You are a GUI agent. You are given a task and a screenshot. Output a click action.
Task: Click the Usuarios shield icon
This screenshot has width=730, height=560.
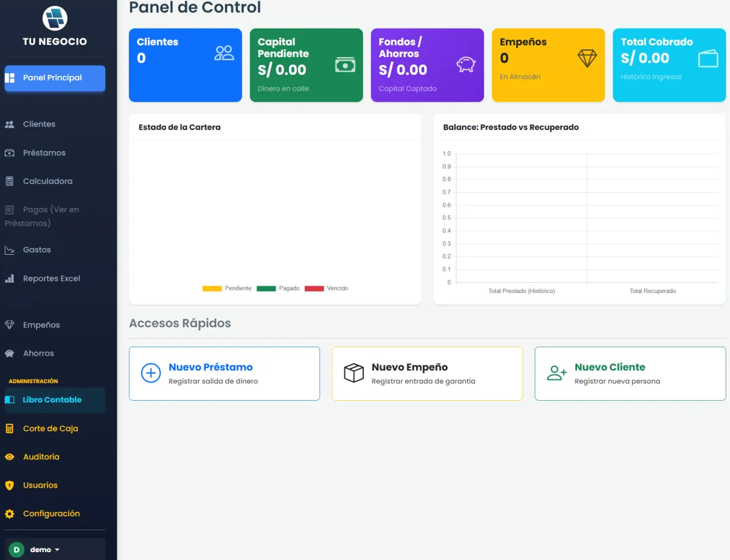click(x=10, y=485)
